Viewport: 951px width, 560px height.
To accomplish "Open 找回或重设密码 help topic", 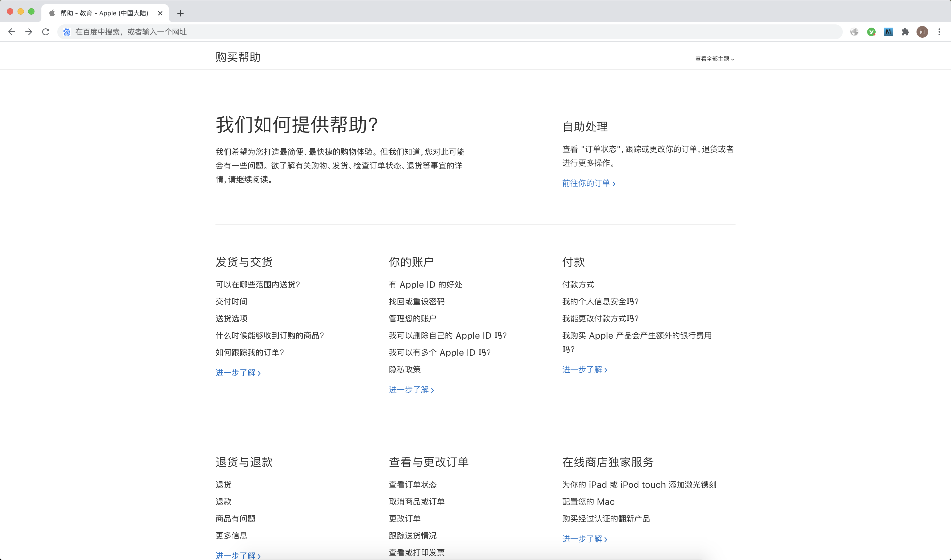I will click(x=417, y=301).
